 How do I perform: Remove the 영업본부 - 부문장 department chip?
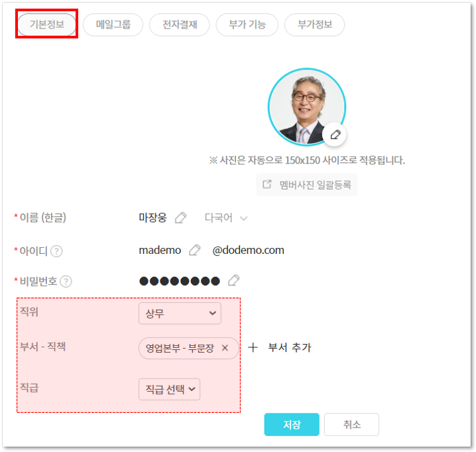click(225, 348)
